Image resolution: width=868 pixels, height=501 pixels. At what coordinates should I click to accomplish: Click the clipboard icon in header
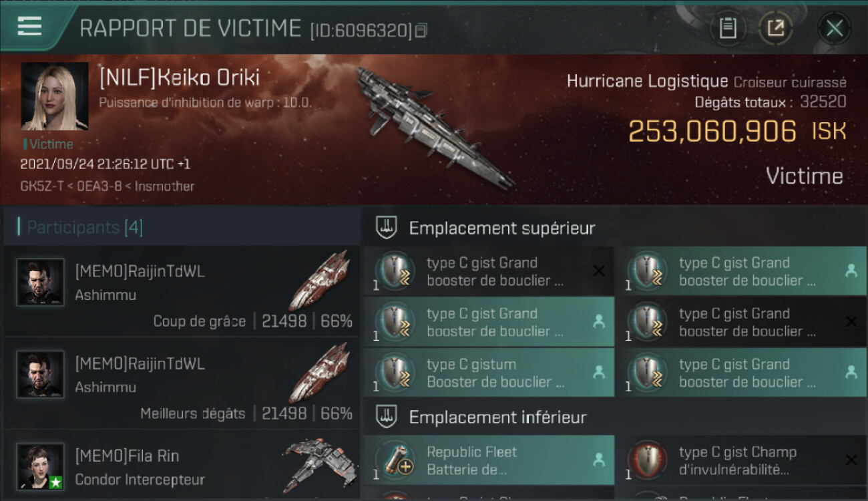click(728, 28)
